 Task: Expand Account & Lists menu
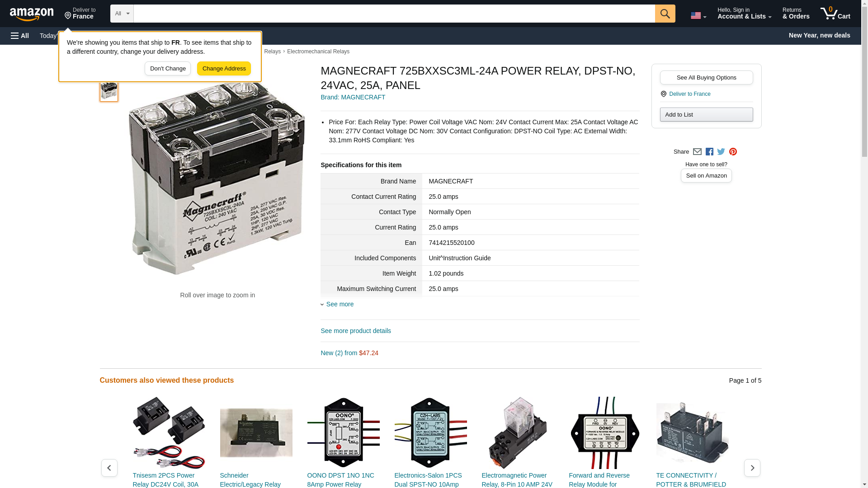744,14
